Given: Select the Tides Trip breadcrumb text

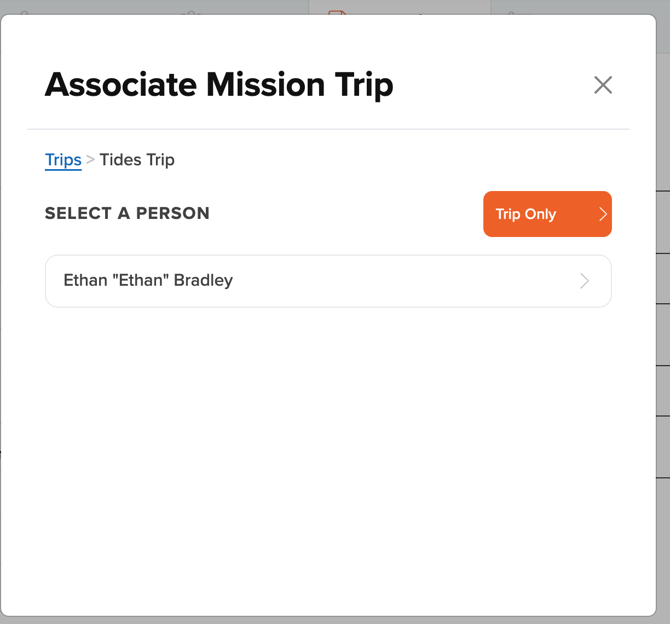Looking at the screenshot, I should 137,160.
